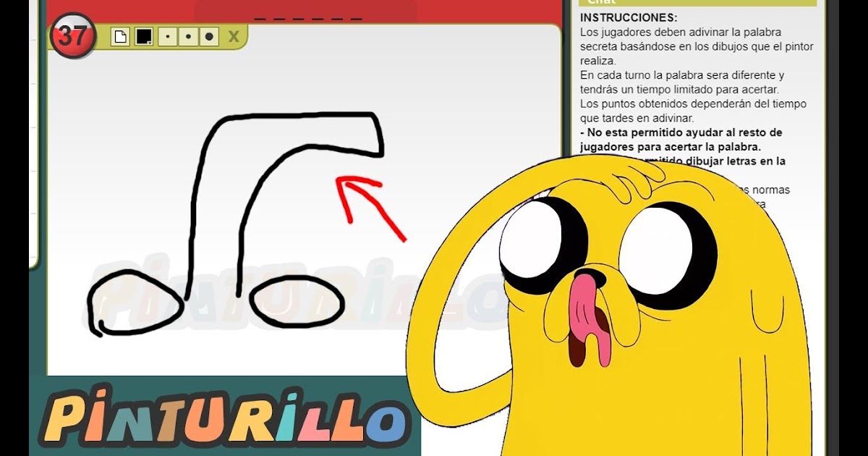
Task: Click the line 'En cada turno la palabra sera diferente y'
Action: 682,75
